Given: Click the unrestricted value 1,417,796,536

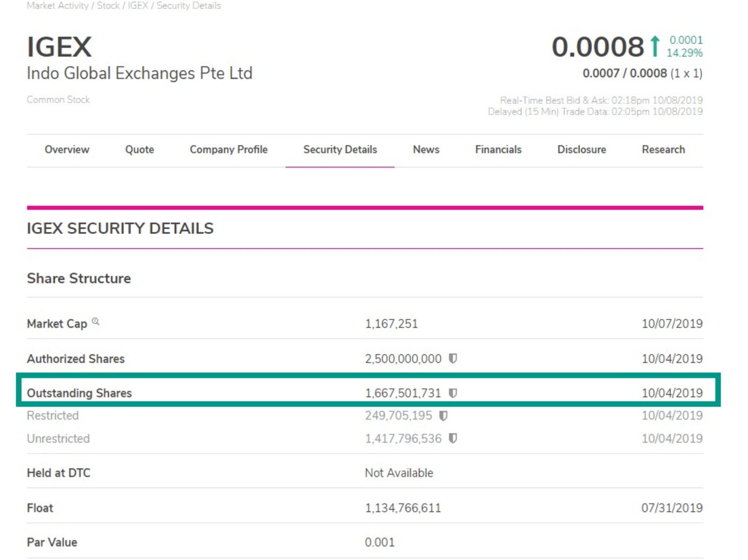Looking at the screenshot, I should click(x=403, y=438).
